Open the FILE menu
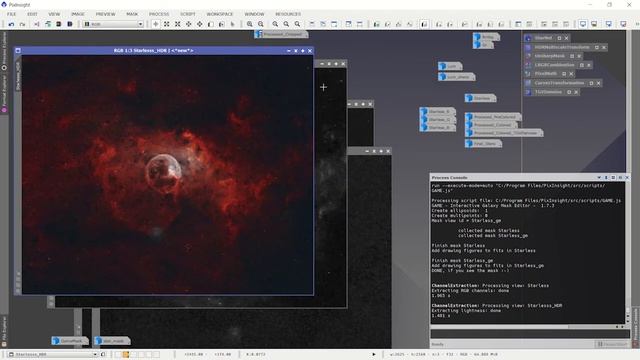The height and width of the screenshot is (360, 640). click(11, 14)
